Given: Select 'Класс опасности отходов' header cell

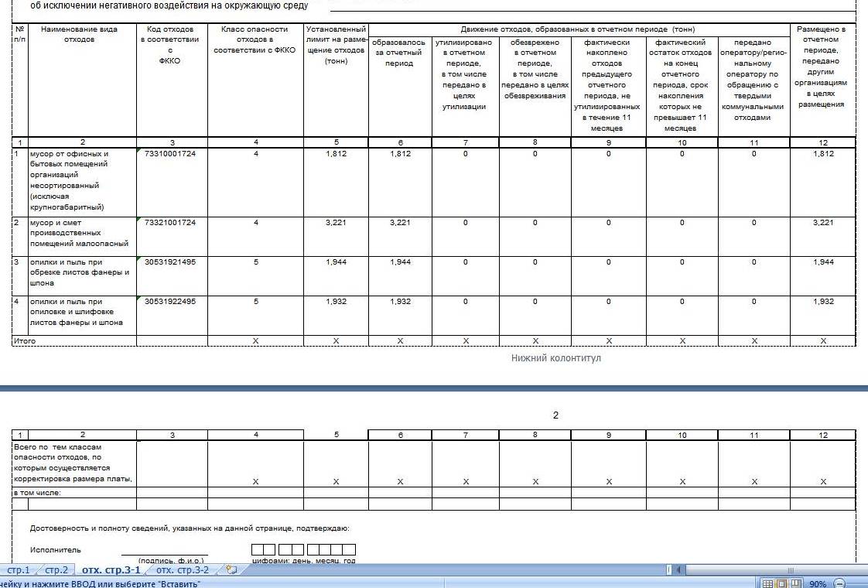Looking at the screenshot, I should (x=255, y=80).
